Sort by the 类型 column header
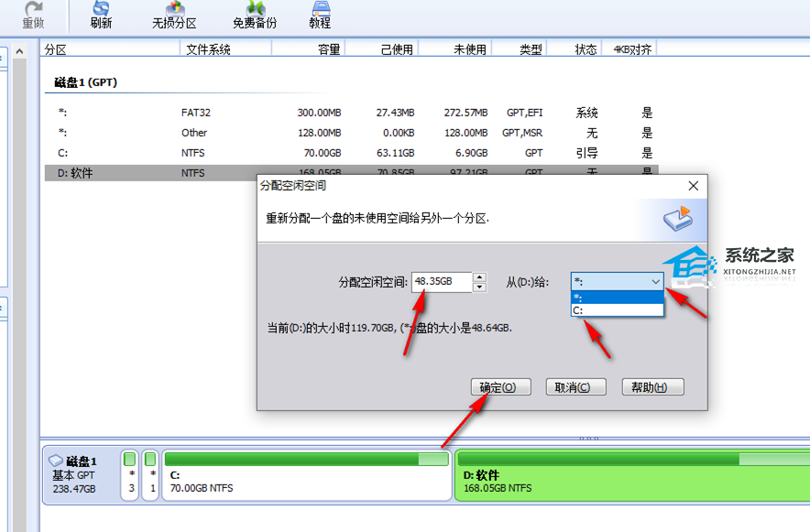Image resolution: width=810 pixels, height=532 pixels. 520,49
